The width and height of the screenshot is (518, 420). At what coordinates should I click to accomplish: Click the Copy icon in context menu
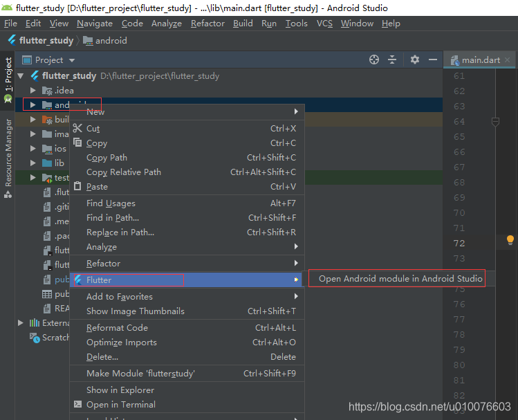click(x=77, y=143)
